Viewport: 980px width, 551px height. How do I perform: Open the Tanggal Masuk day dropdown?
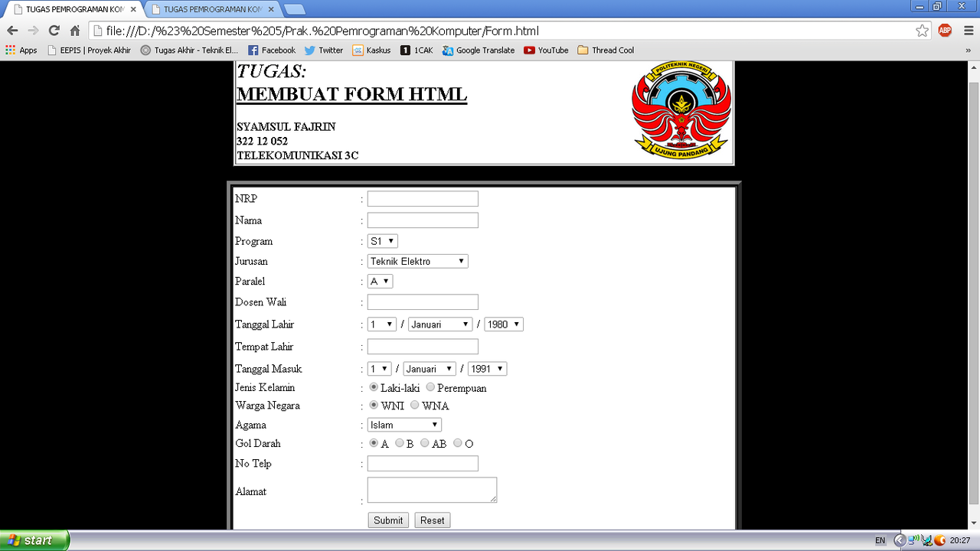[x=379, y=369]
